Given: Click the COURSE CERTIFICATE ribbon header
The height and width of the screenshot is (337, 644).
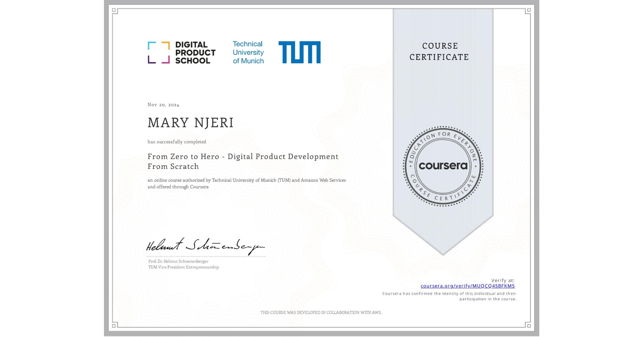Looking at the screenshot, I should coord(439,52).
